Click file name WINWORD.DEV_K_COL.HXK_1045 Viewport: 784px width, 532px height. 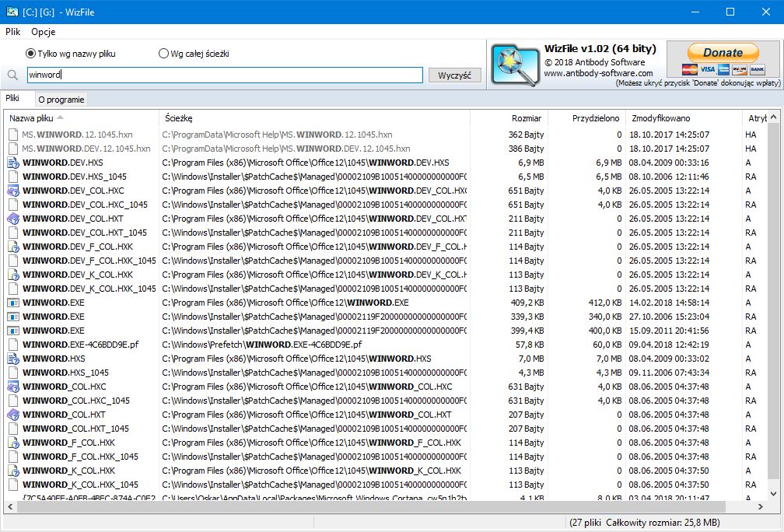[x=89, y=289]
